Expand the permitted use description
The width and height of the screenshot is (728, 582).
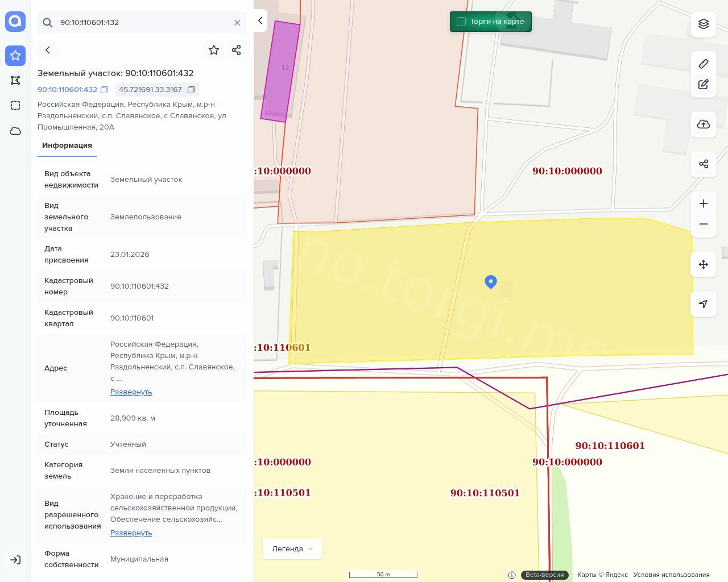[131, 533]
